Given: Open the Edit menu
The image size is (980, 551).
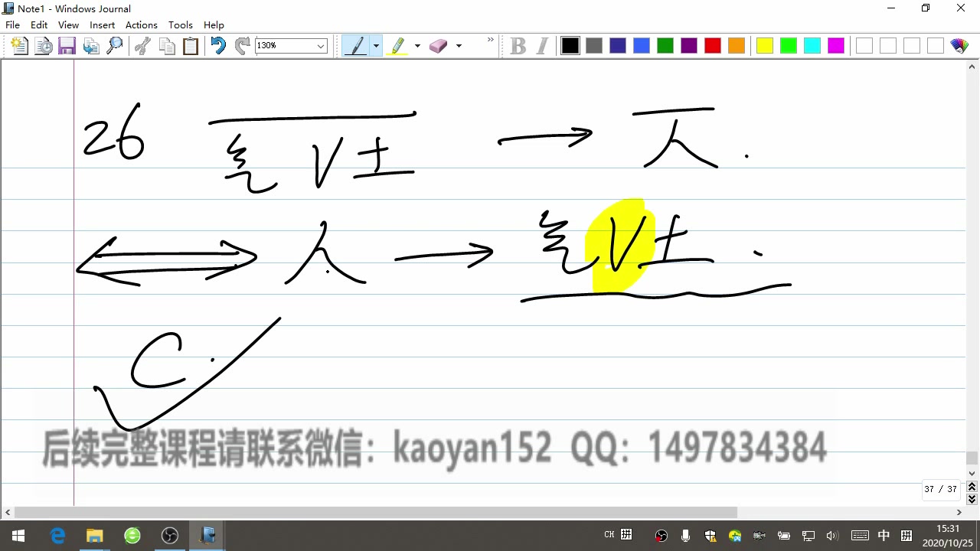Looking at the screenshot, I should coord(39,24).
